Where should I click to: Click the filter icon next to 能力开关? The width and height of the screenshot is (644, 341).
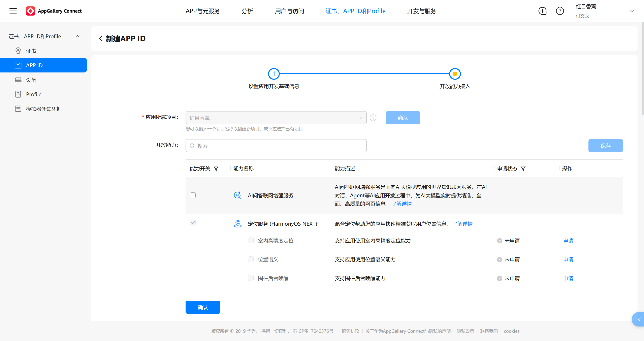tap(216, 168)
